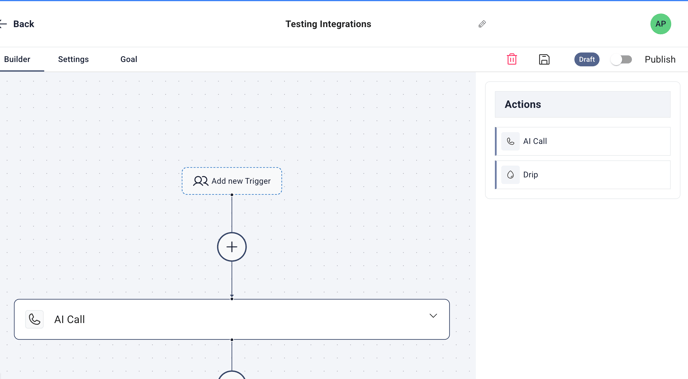Click the phone icon in the AI Call action
This screenshot has height=379, width=688.
pos(510,141)
